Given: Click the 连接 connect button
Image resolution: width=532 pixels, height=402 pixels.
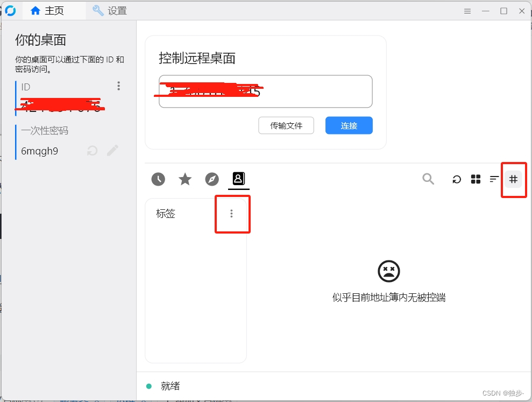Looking at the screenshot, I should [349, 125].
